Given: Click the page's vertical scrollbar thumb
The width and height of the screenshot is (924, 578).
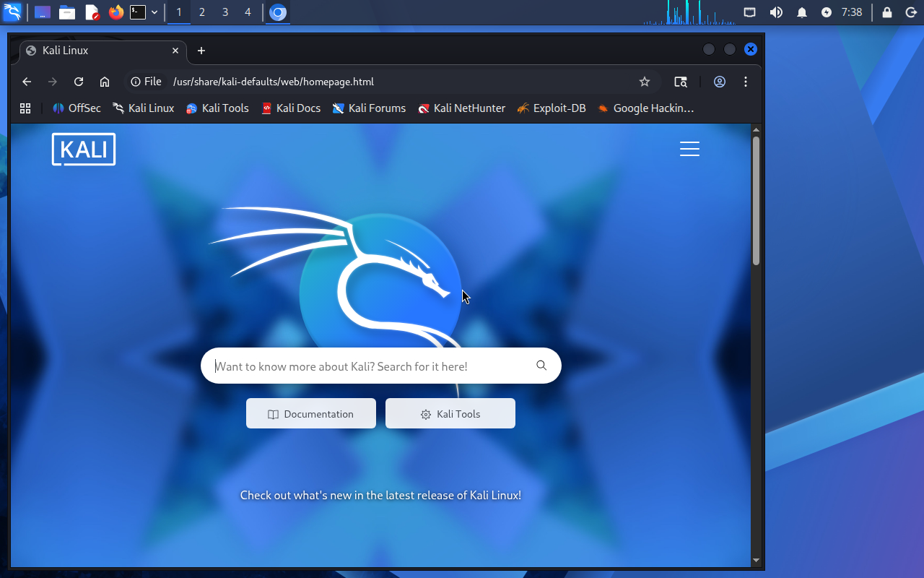Looking at the screenshot, I should pos(756,201).
